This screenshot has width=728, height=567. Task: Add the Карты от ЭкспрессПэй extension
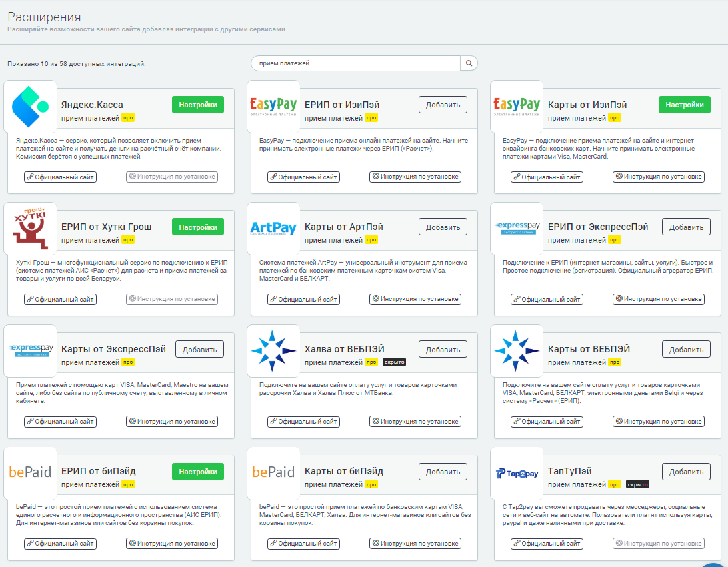click(x=199, y=350)
